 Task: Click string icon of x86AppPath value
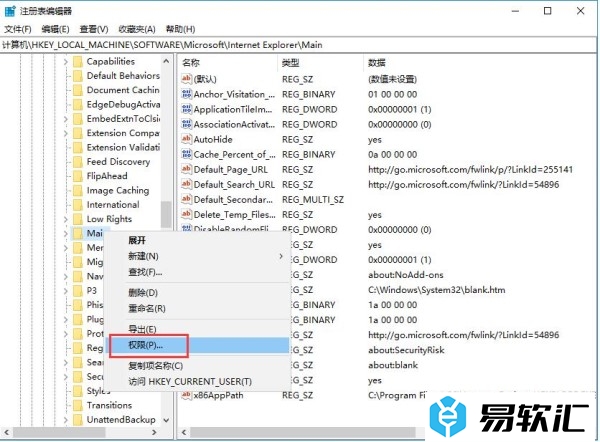point(186,395)
